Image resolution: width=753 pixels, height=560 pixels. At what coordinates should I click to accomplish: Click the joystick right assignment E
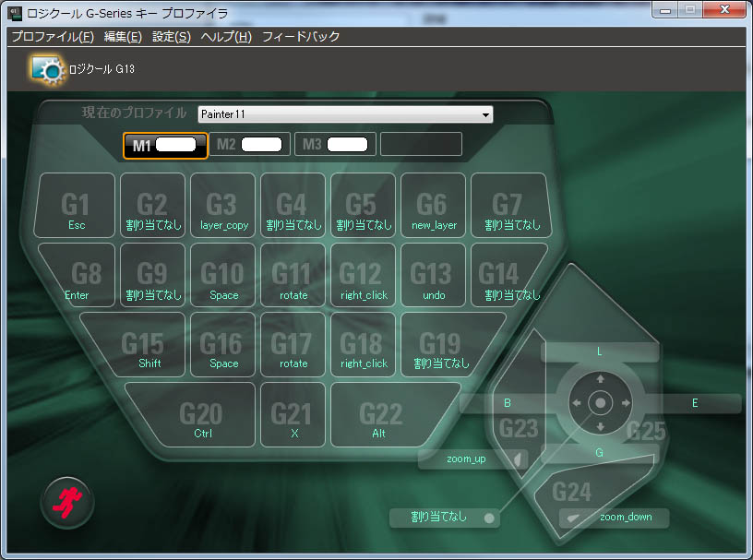pyautogui.click(x=695, y=403)
